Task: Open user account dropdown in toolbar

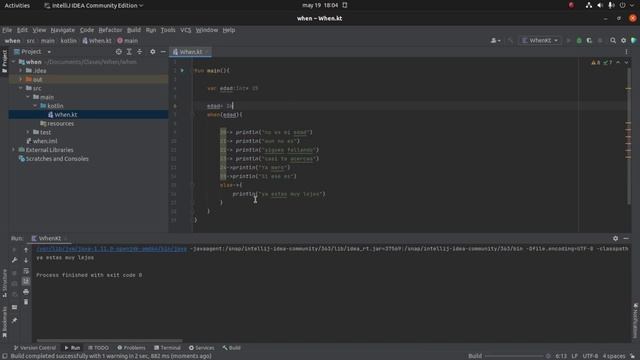Action: (495, 40)
